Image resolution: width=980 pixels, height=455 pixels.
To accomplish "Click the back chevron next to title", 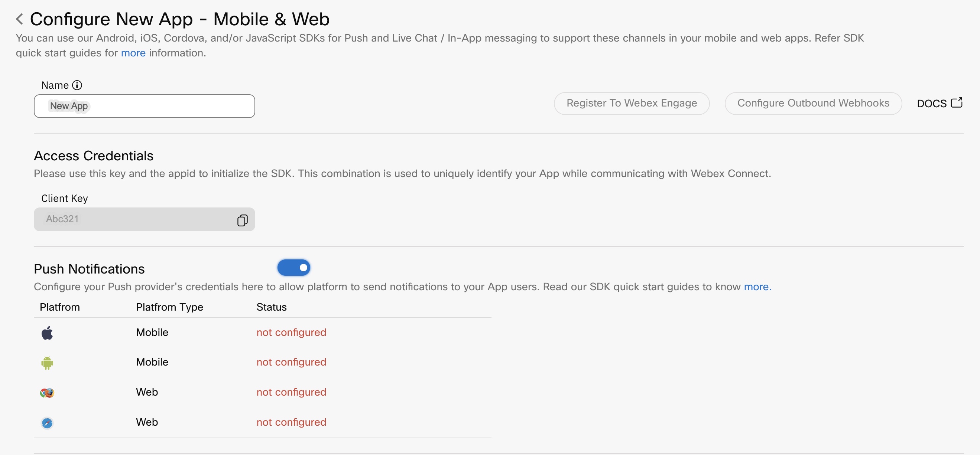I will point(20,19).
